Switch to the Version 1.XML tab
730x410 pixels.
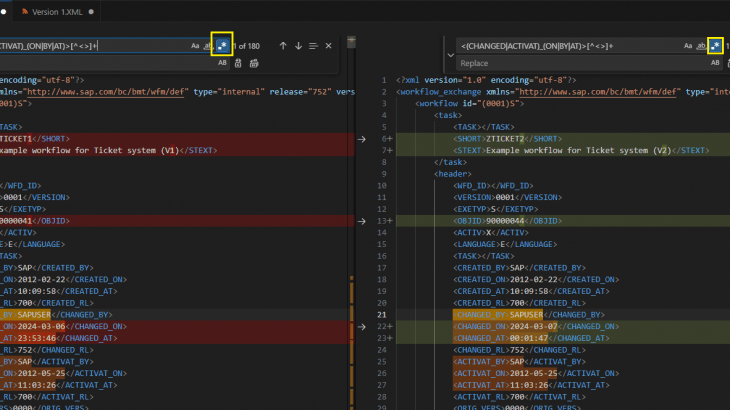57,12
